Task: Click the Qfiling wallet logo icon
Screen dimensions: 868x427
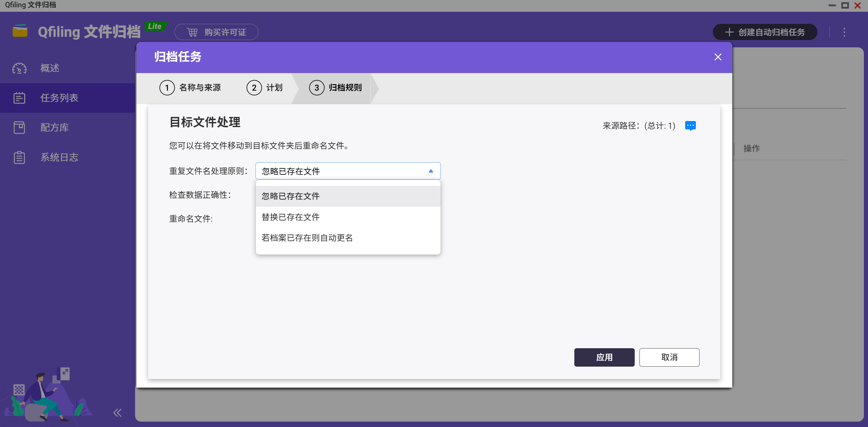Action: click(x=20, y=31)
